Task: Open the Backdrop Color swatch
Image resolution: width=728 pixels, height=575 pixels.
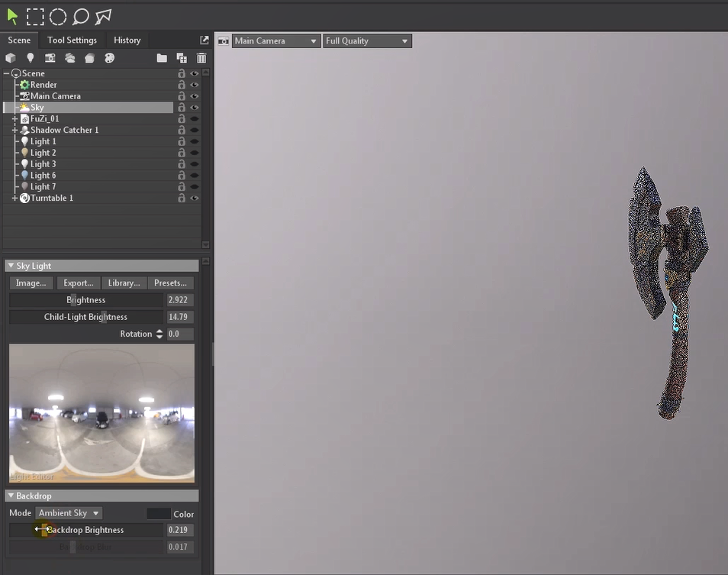Action: 159,514
